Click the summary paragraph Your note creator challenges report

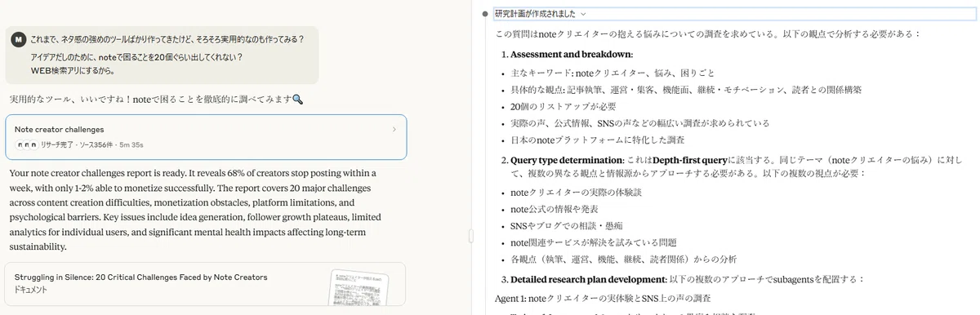point(196,210)
